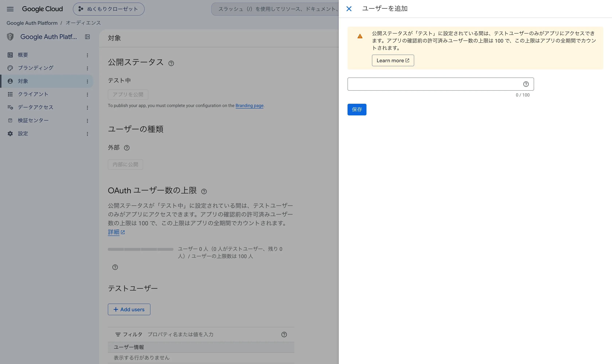
Task: Click the クライアント grid icon
Action: pos(10,94)
